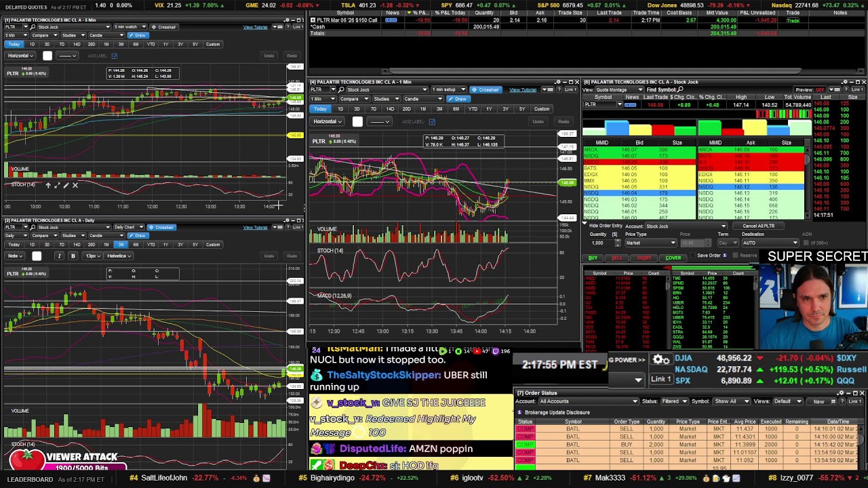
Task: Check the Reserve checkbox in order entry
Action: [x=736, y=256]
